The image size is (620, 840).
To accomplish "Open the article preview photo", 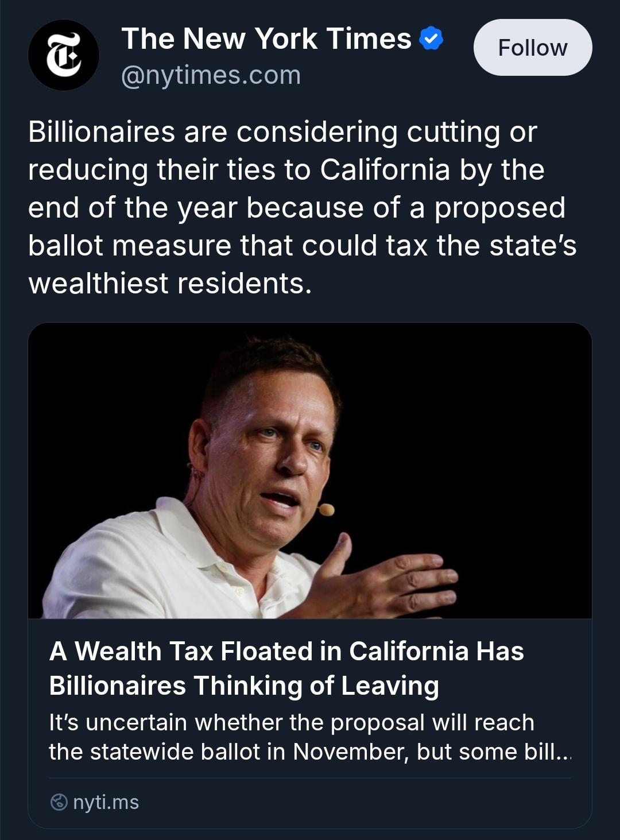I will click(x=310, y=470).
